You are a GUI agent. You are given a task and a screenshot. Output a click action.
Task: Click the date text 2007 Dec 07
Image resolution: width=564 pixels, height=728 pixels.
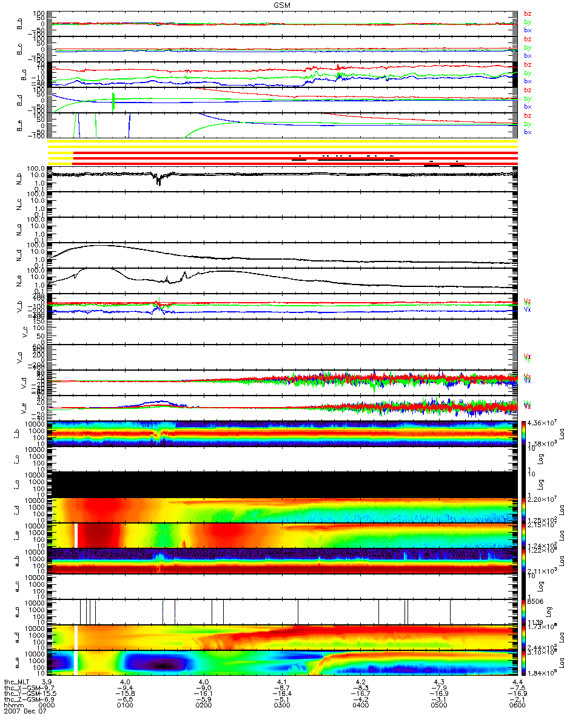pos(24,711)
